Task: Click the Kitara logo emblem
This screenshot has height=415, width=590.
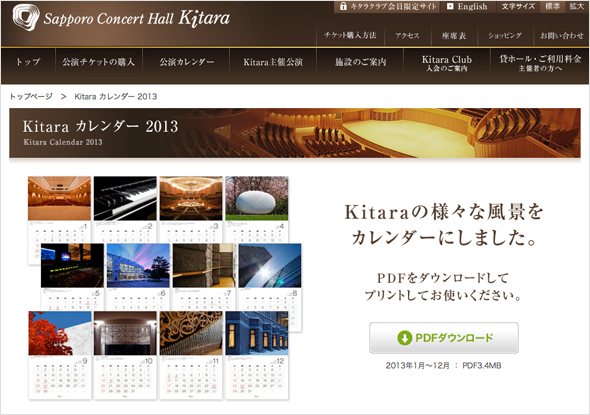Action: tap(26, 17)
